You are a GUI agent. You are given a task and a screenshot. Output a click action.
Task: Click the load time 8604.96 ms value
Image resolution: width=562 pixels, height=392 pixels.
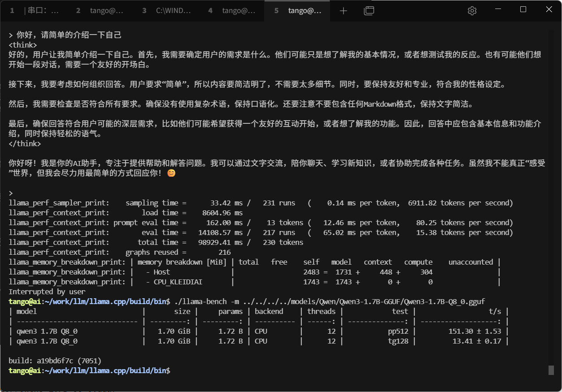click(222, 213)
